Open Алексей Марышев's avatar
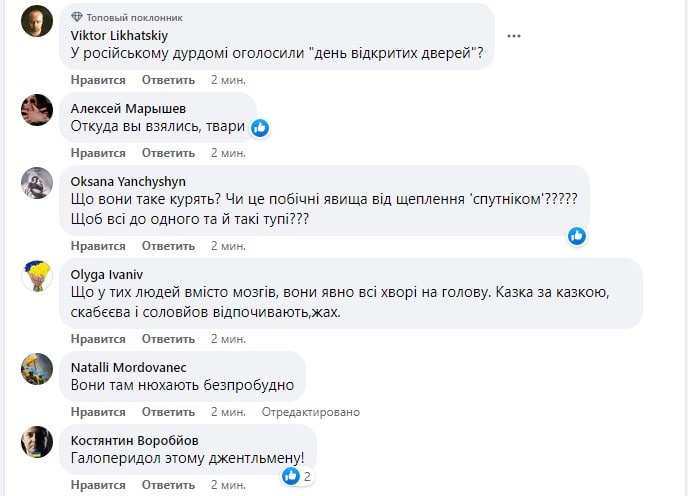 tap(37, 109)
